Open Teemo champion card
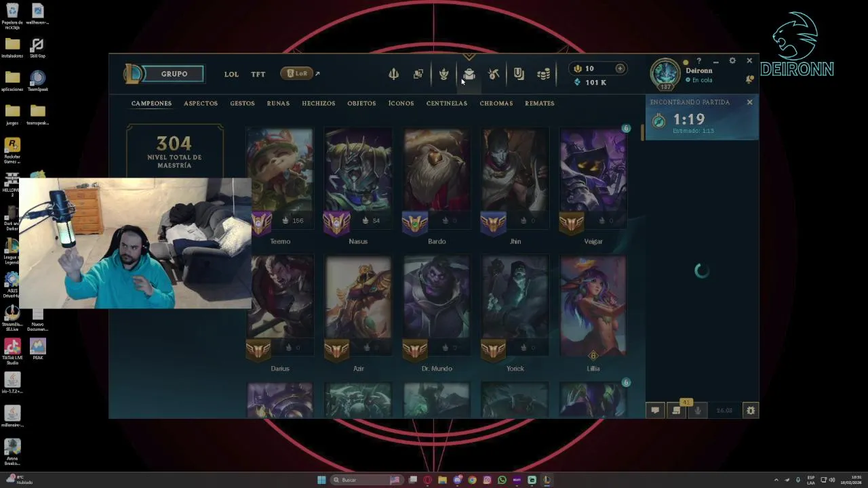 click(280, 179)
